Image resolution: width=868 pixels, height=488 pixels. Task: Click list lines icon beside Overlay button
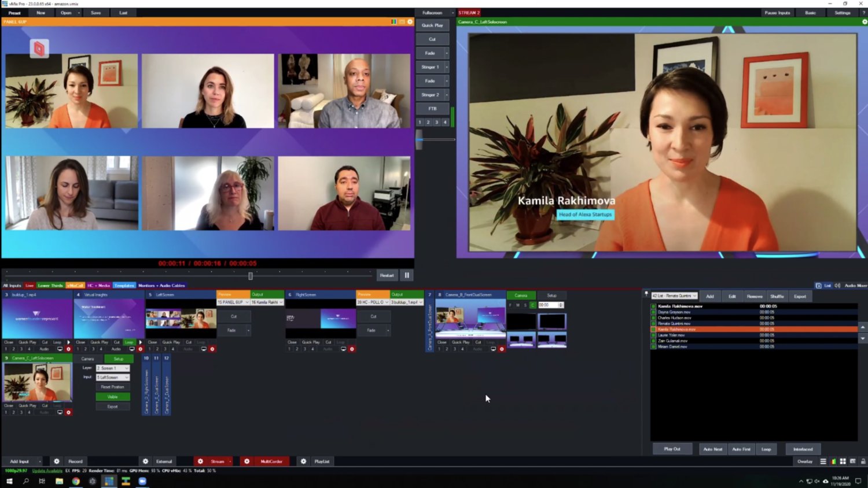tap(823, 461)
